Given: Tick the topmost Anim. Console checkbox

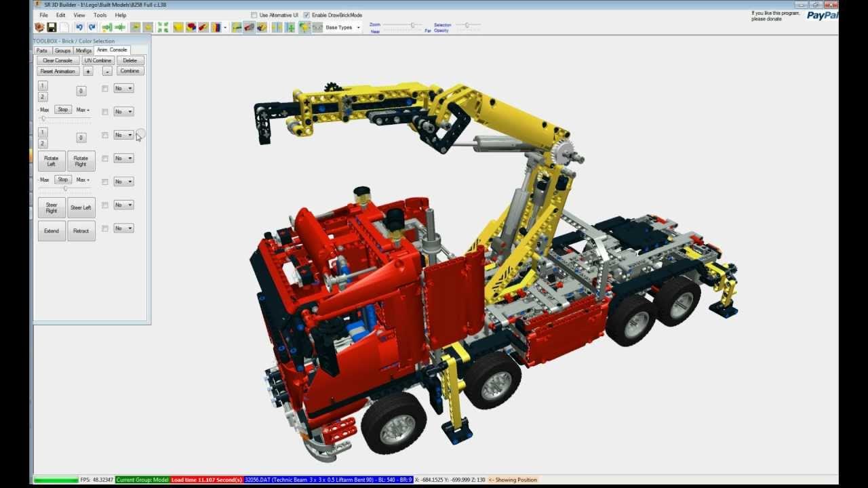Looking at the screenshot, I should point(105,88).
